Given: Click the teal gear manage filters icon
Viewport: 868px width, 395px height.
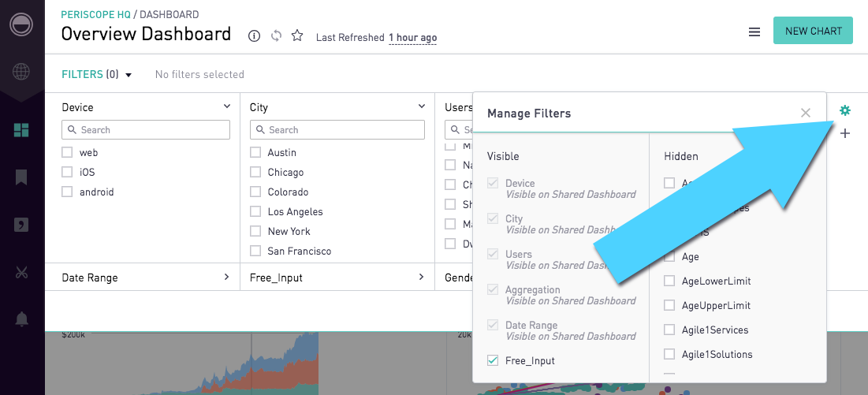Looking at the screenshot, I should 845,110.
